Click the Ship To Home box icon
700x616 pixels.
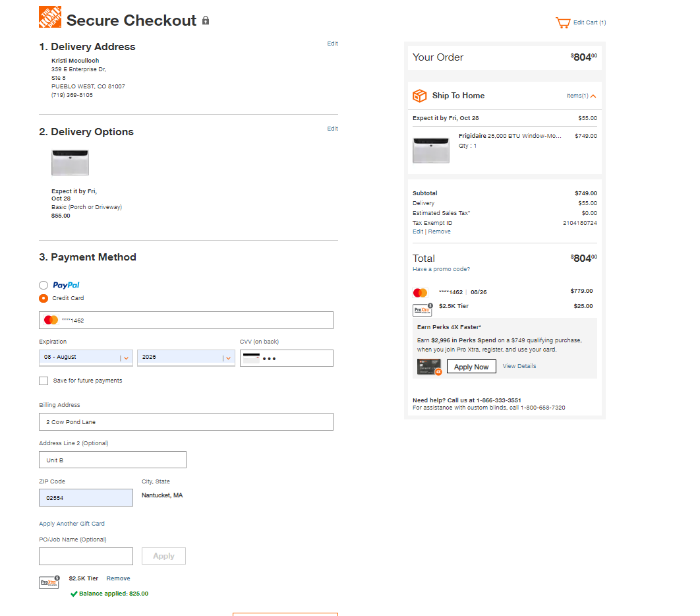tap(420, 96)
